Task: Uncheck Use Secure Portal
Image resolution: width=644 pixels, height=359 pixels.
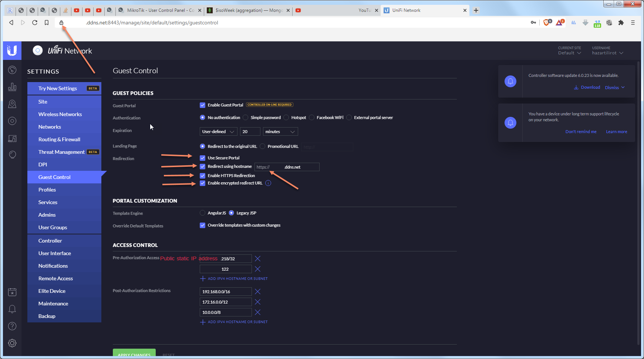Action: click(x=202, y=158)
